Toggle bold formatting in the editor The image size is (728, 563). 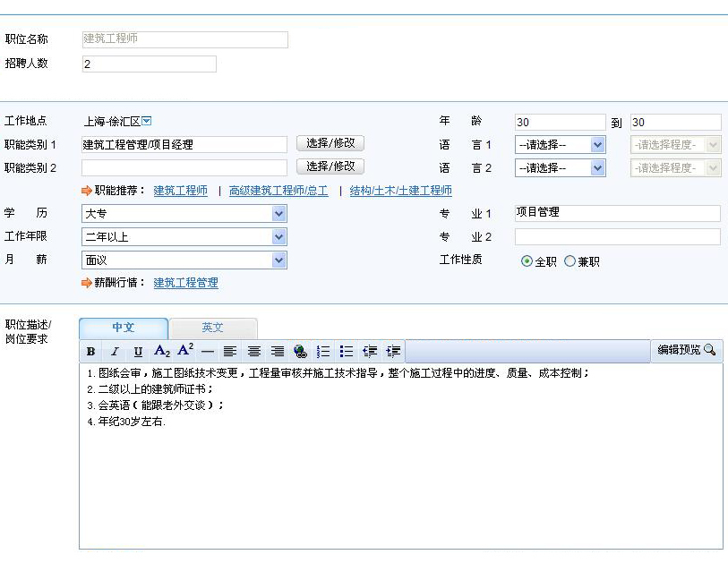91,352
